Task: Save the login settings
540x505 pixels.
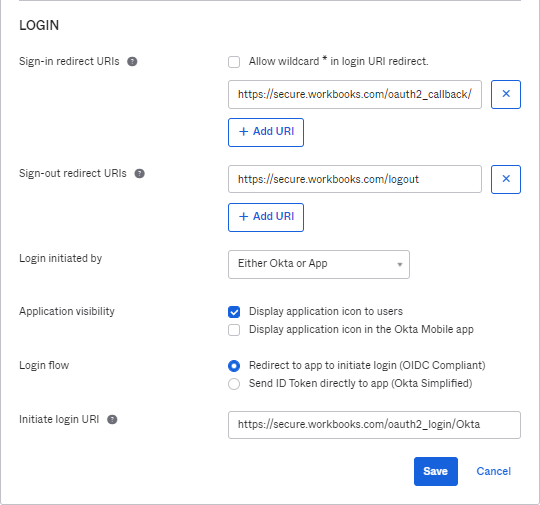Action: point(436,471)
